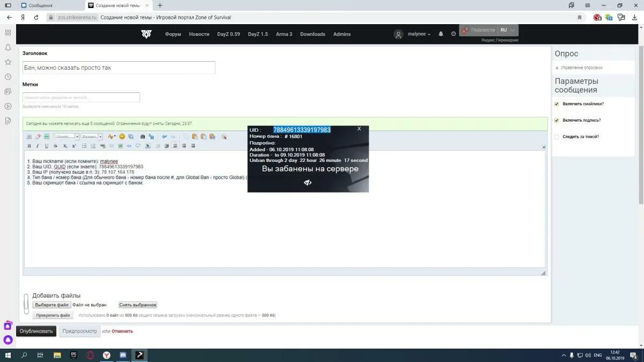
Task: Open the Downloads menu item
Action: pos(313,34)
